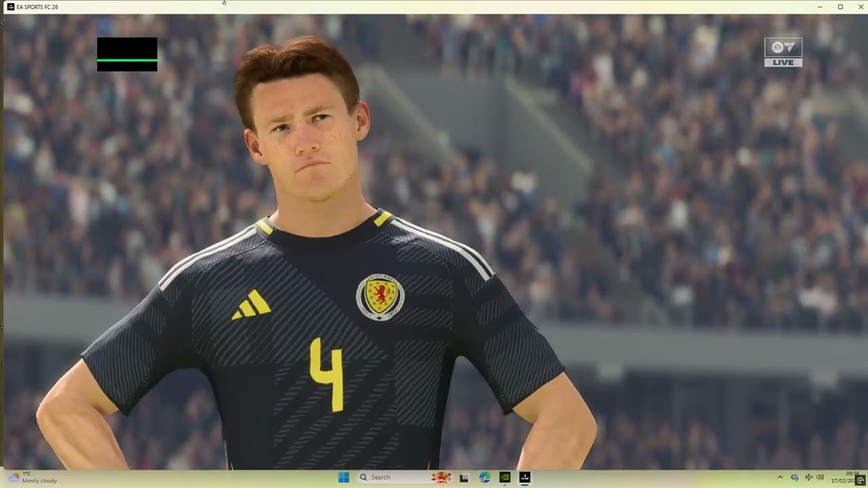This screenshot has width=868, height=488.
Task: Open the Task View taskbar icon
Action: pyautogui.click(x=464, y=478)
